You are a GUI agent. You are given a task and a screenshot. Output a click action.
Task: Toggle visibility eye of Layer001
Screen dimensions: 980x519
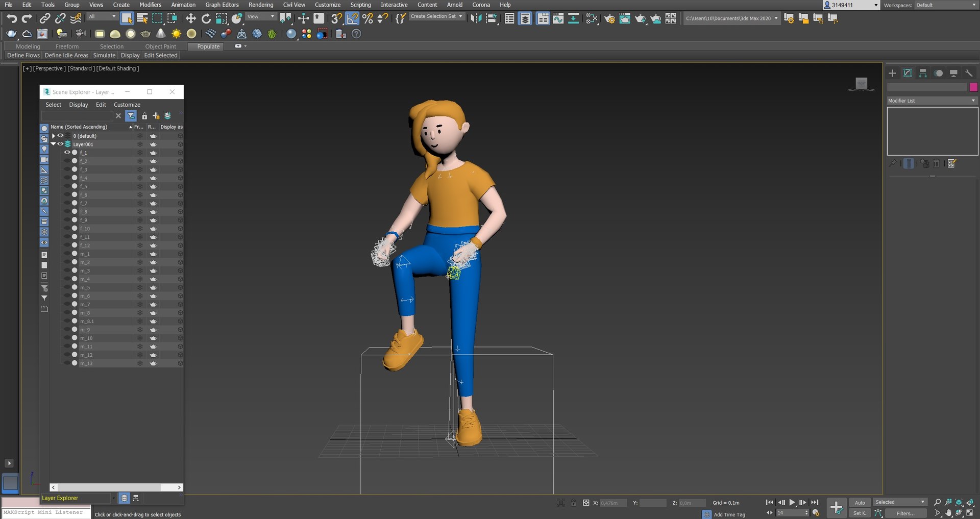point(60,144)
